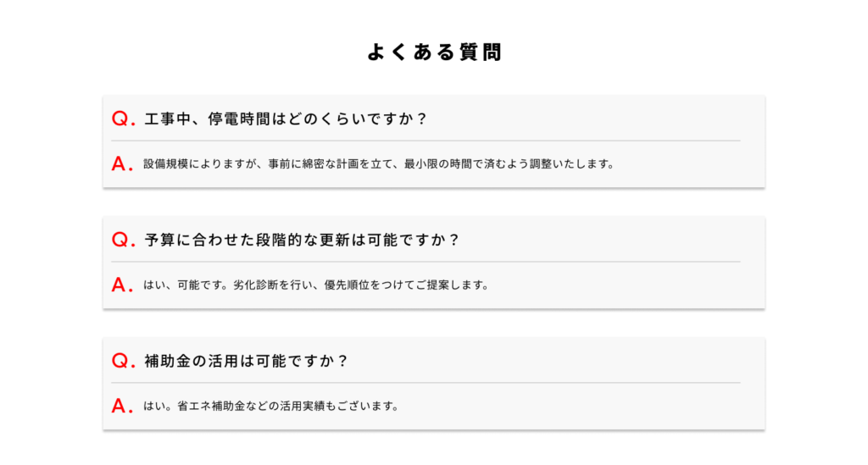The width and height of the screenshot is (868, 465).
Task: Click the red A icon beside 設備規模 answer
Action: (x=122, y=164)
